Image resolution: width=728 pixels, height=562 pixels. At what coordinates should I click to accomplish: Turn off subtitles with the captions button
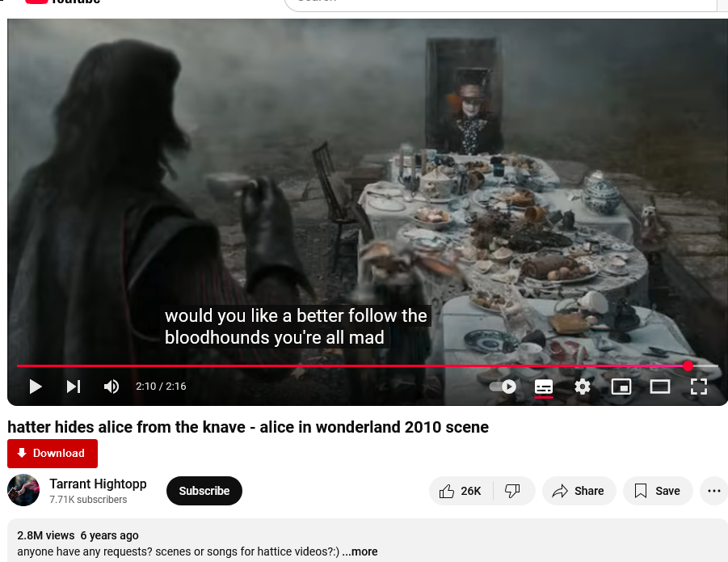pos(544,387)
